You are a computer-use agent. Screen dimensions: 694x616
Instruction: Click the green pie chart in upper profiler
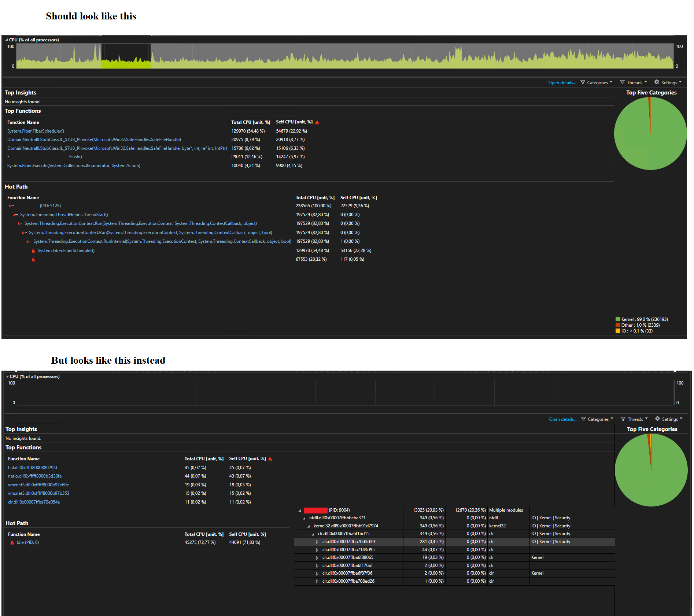(650, 133)
